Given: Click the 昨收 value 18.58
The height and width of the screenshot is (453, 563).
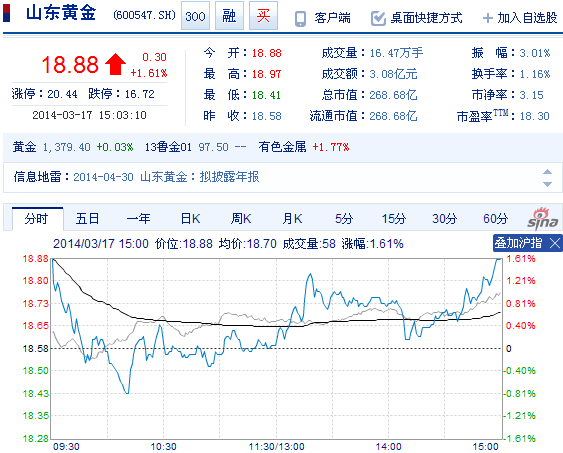Looking at the screenshot, I should 266,116.
